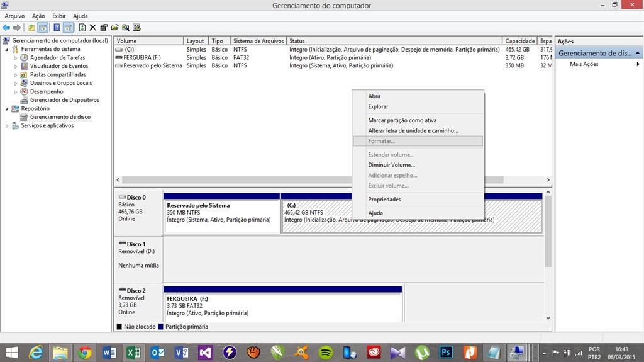This screenshot has width=644, height=362.
Task: Expand the Desempenho tree node
Action: point(16,92)
